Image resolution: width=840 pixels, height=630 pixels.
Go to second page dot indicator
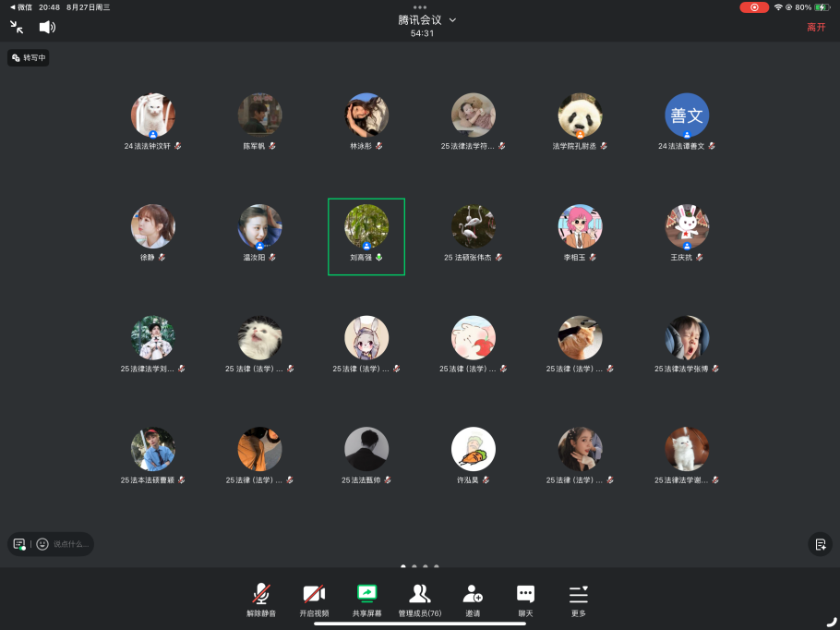tap(414, 566)
